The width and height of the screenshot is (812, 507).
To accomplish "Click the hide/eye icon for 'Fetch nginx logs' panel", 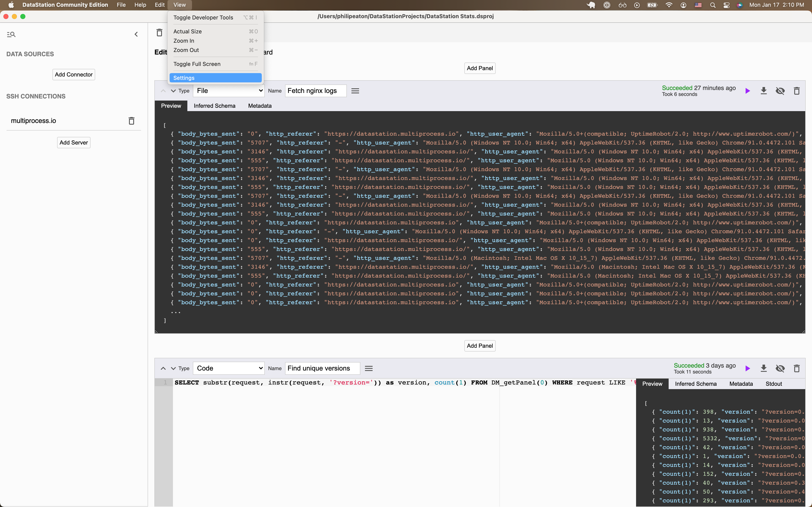I will (780, 91).
